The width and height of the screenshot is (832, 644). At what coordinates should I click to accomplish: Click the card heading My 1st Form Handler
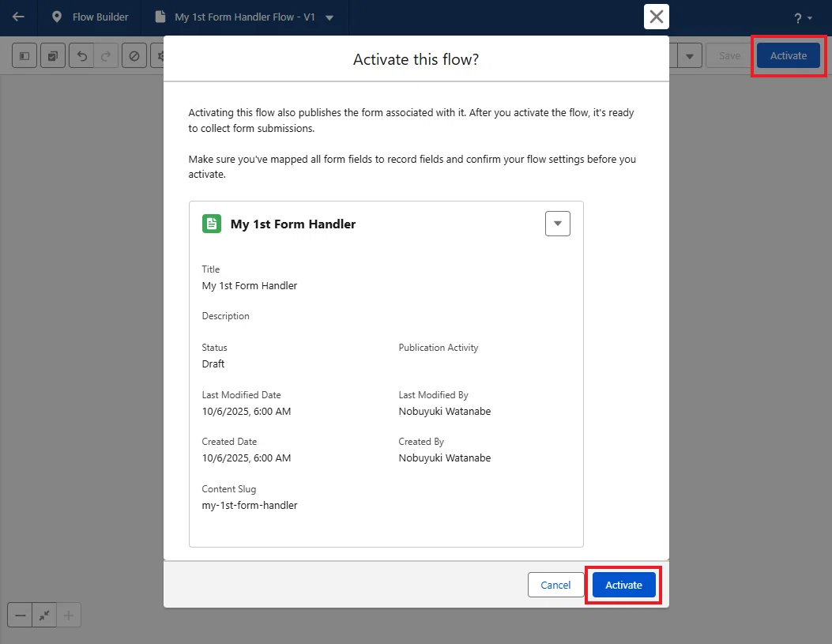(x=293, y=224)
